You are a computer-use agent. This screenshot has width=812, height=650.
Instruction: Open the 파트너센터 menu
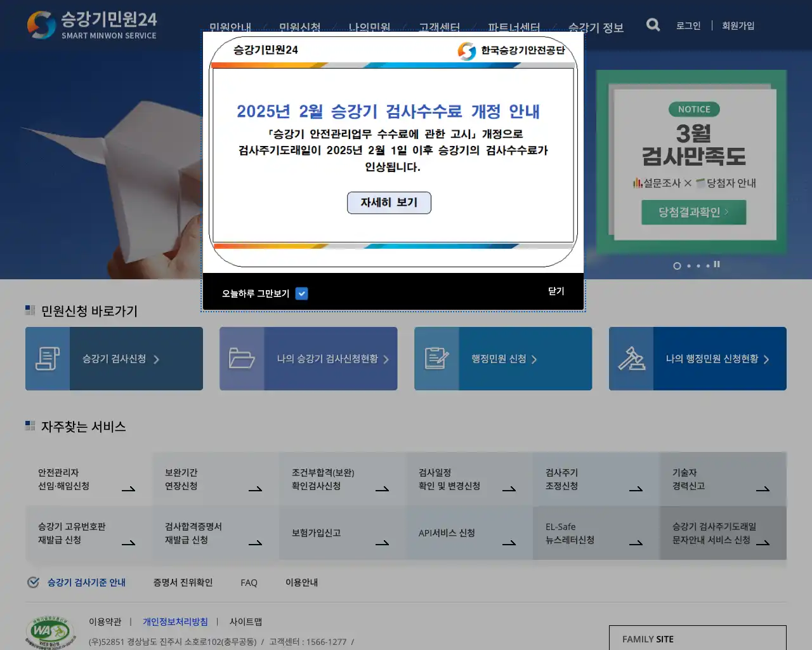[514, 27]
